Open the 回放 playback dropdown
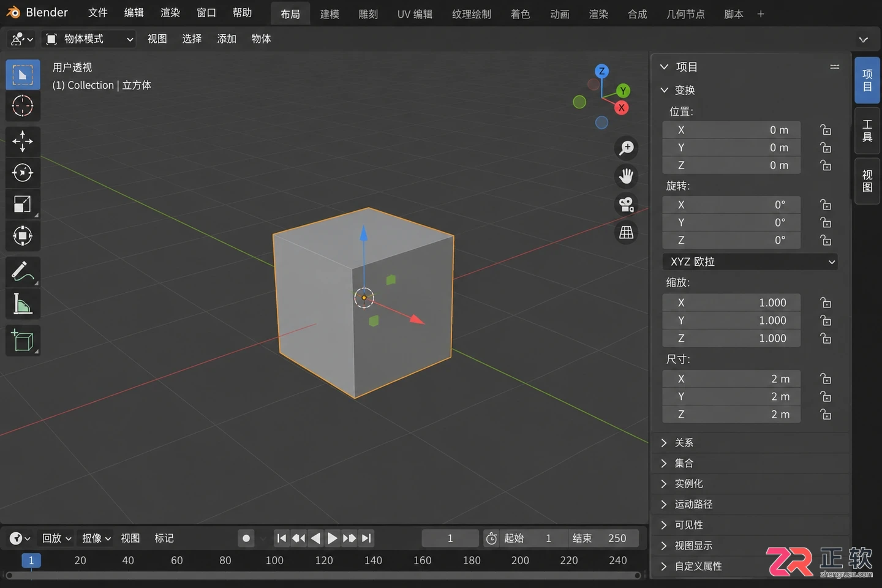 56,538
